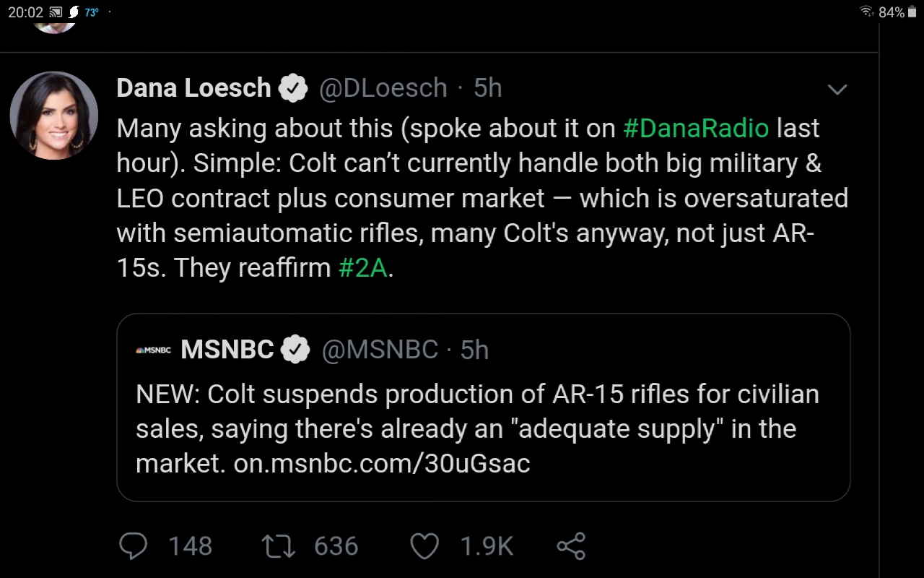The height and width of the screenshot is (578, 924).
Task: Open the tweet options chevron menu
Action: pos(837,90)
